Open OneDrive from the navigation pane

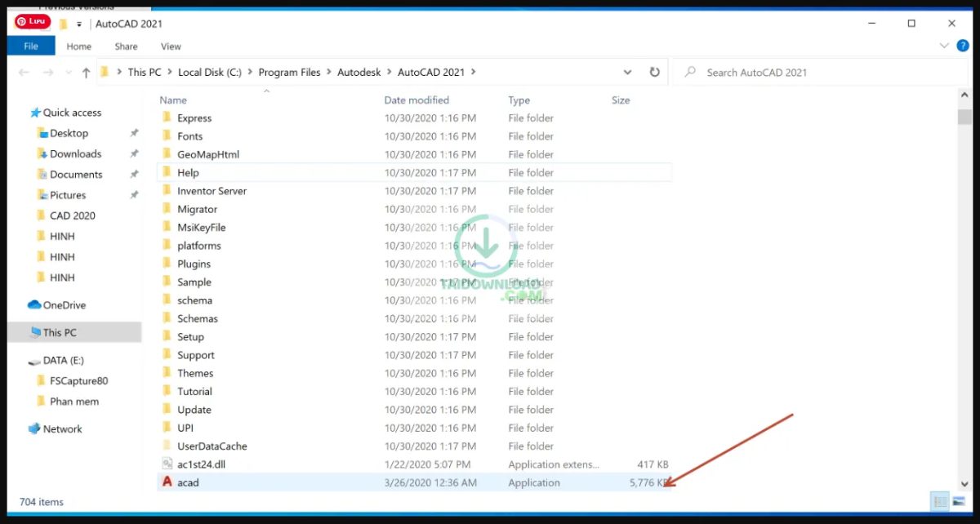62,304
